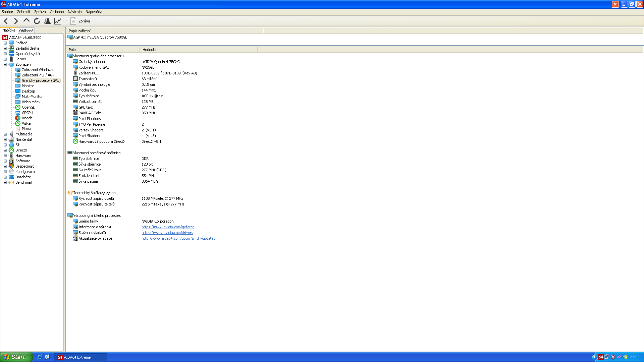Viewport: 644px width, 362px height.
Task: Switch to the Oblíbené tab
Action: [x=26, y=31]
